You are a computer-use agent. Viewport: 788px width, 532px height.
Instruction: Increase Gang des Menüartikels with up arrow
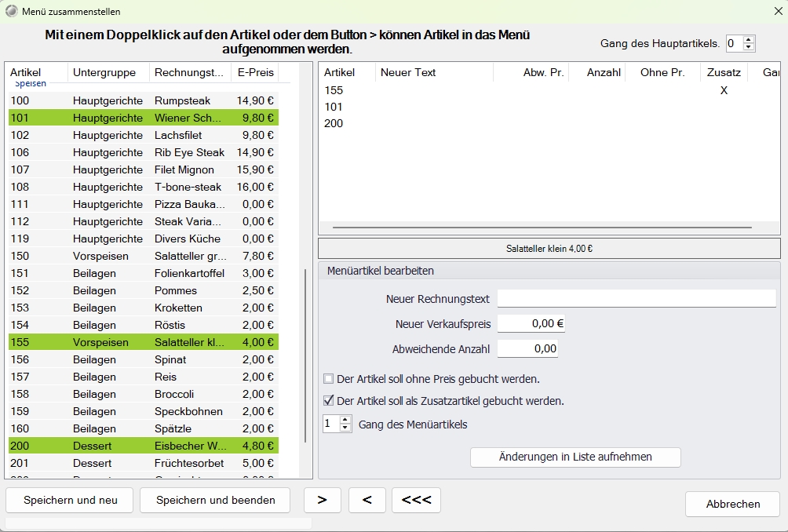click(x=345, y=420)
